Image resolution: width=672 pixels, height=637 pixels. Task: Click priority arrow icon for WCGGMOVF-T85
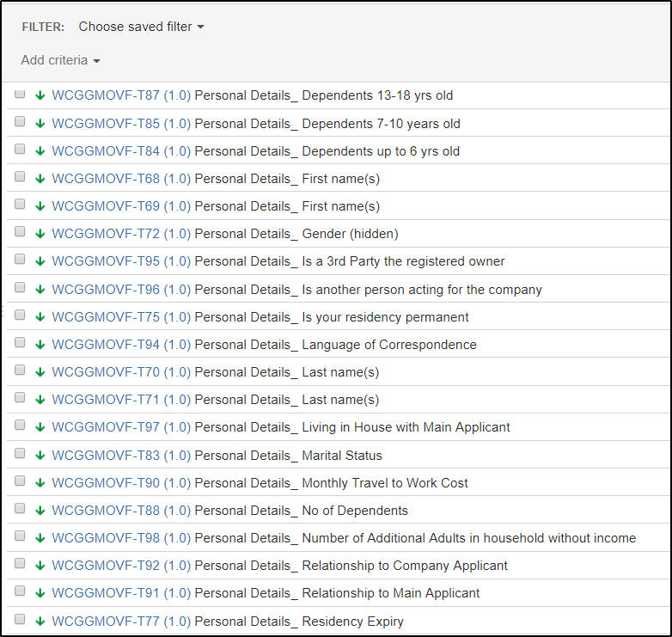pyautogui.click(x=40, y=124)
